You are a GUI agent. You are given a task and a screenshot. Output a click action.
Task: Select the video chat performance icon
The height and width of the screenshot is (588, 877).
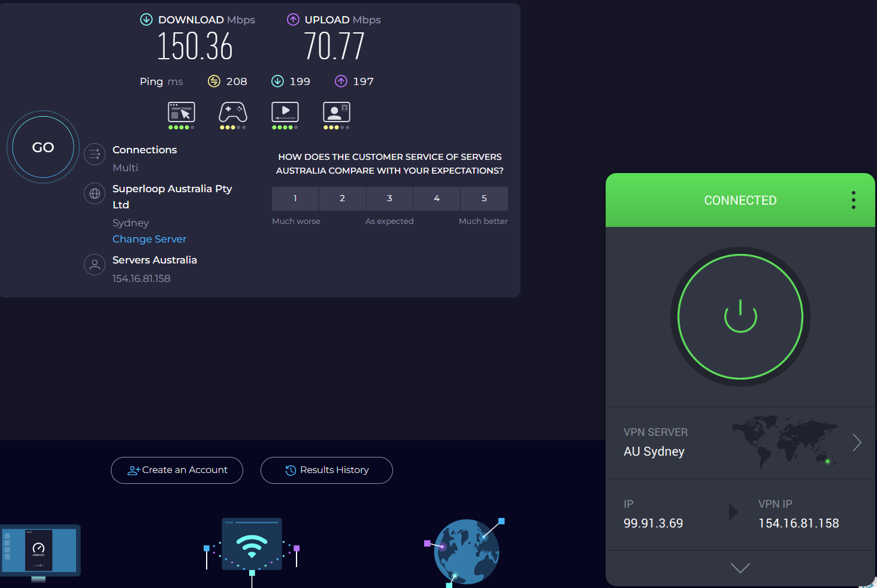click(x=336, y=111)
